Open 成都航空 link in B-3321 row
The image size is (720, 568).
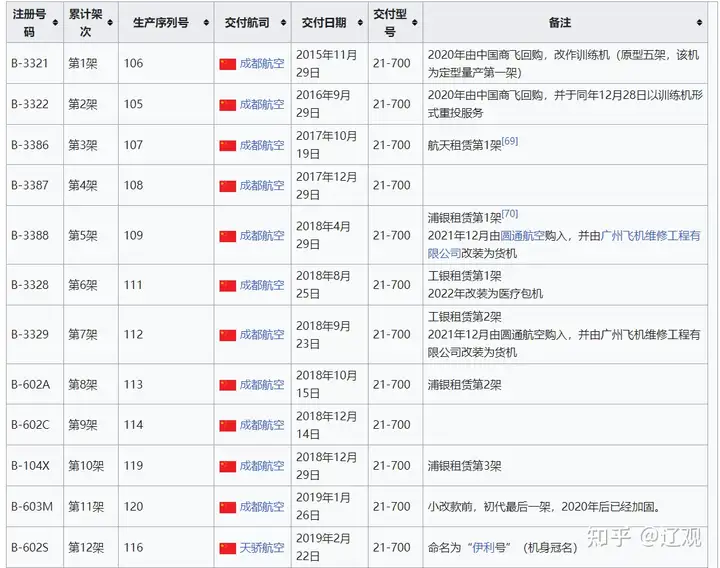pos(262,63)
